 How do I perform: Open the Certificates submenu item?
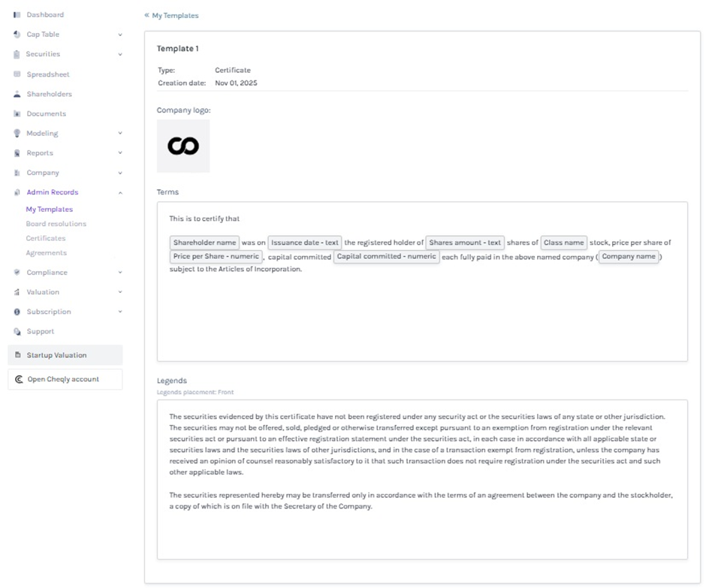[46, 238]
